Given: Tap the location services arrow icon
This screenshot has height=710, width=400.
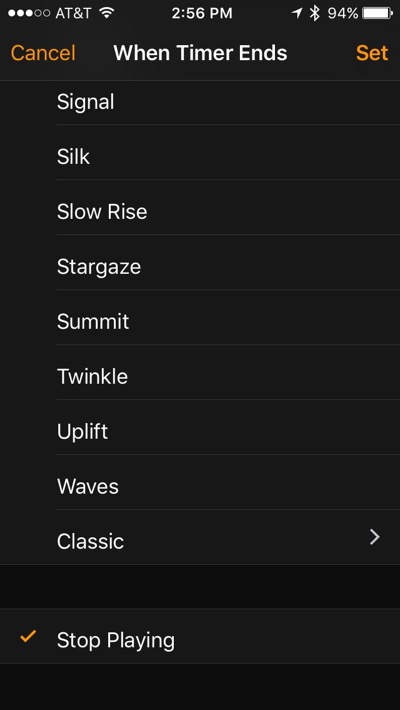Looking at the screenshot, I should pos(297,13).
